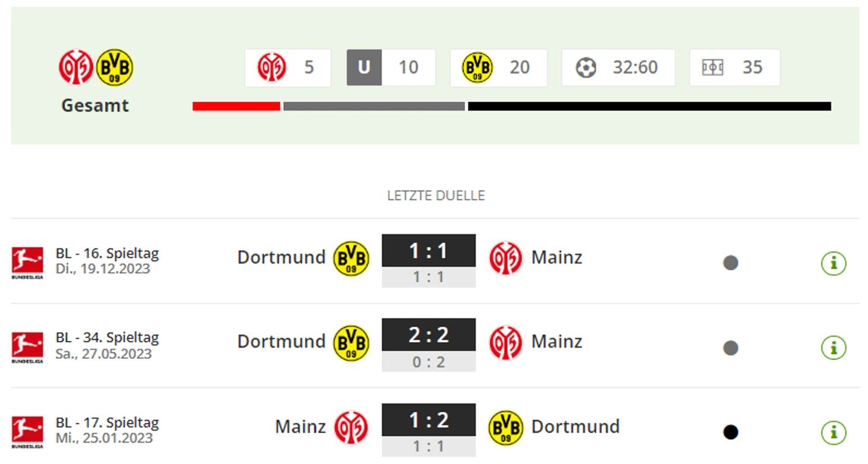Click the soccer ball goals icon 32:60

(x=586, y=68)
